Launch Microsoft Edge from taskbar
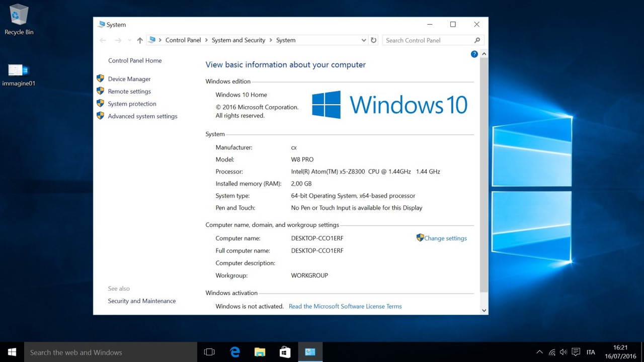644x362 pixels. click(x=235, y=352)
